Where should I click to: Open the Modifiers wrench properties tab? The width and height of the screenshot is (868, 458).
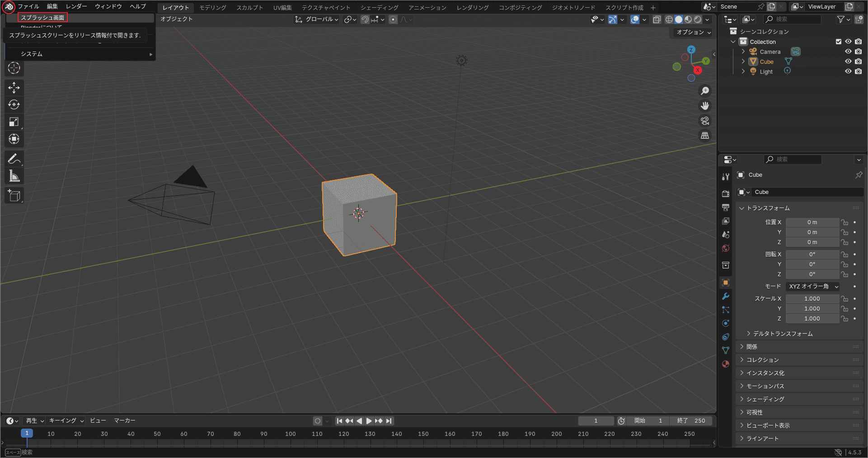coord(726,296)
